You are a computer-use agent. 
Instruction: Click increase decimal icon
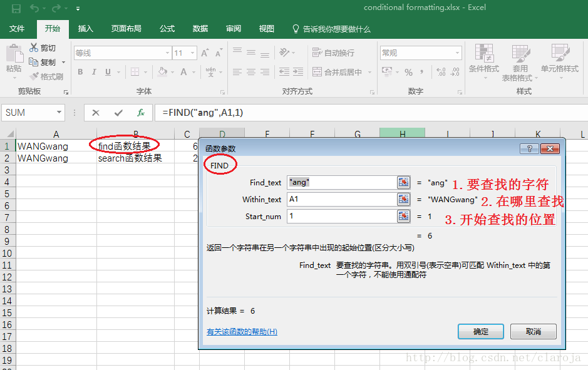[x=441, y=72]
